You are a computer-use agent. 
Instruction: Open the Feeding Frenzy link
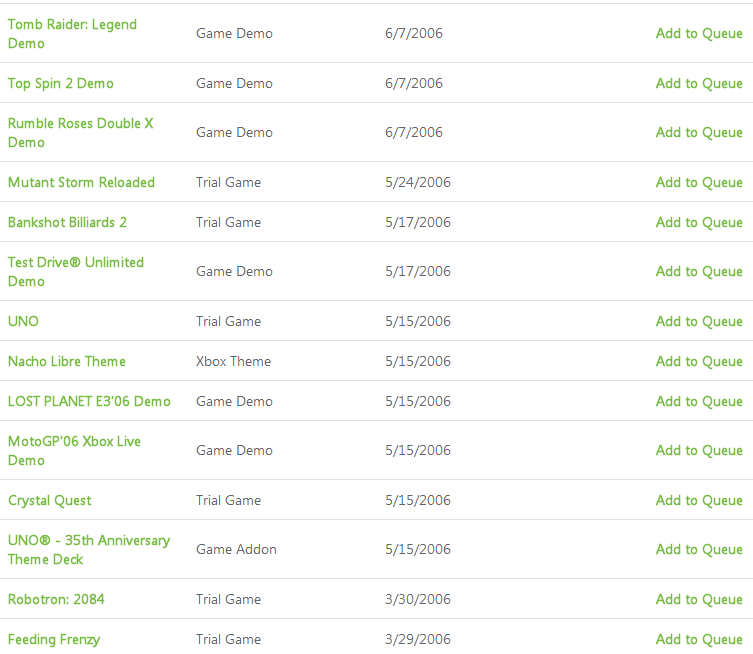click(54, 640)
